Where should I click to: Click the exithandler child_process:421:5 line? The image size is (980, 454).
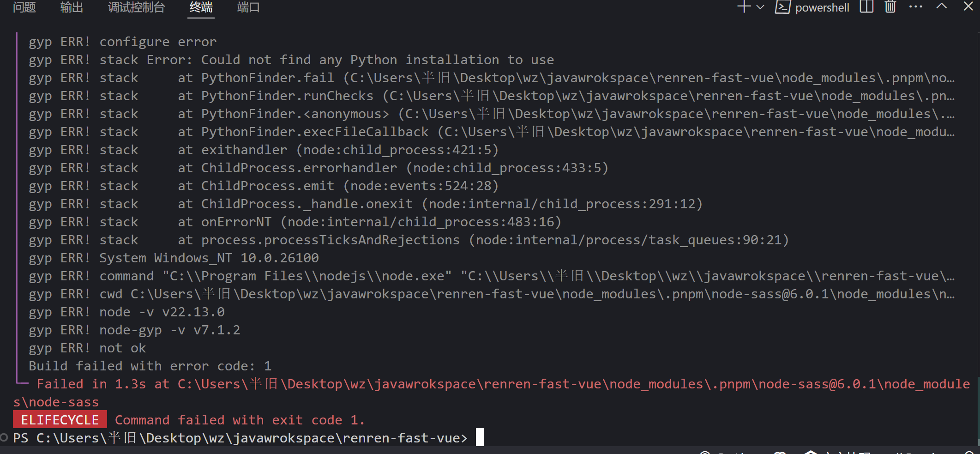(x=264, y=150)
